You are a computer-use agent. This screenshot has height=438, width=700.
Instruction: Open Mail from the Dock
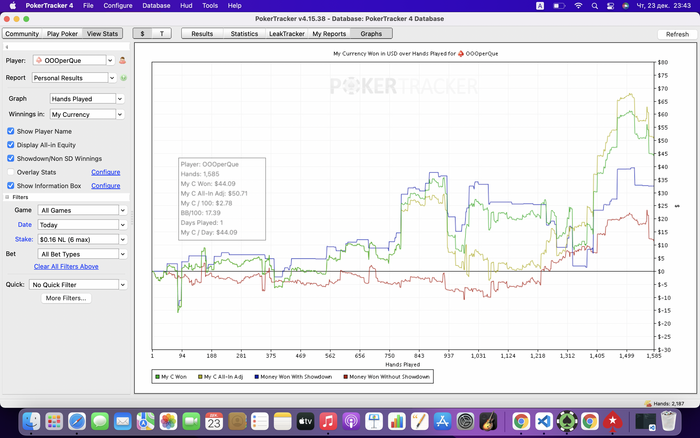click(122, 421)
